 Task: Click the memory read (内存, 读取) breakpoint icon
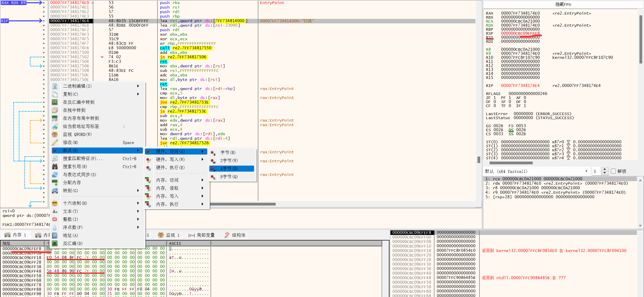[x=148, y=188]
